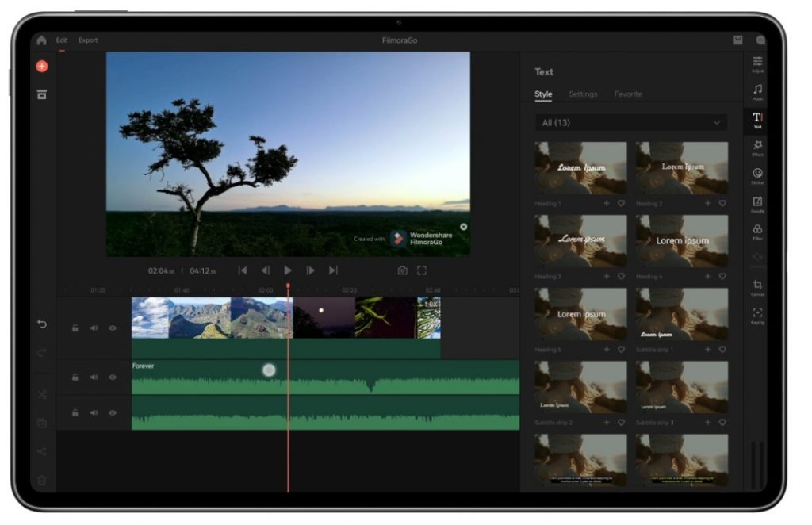Open the Doodle tool
The height and width of the screenshot is (525, 812).
coord(757,204)
